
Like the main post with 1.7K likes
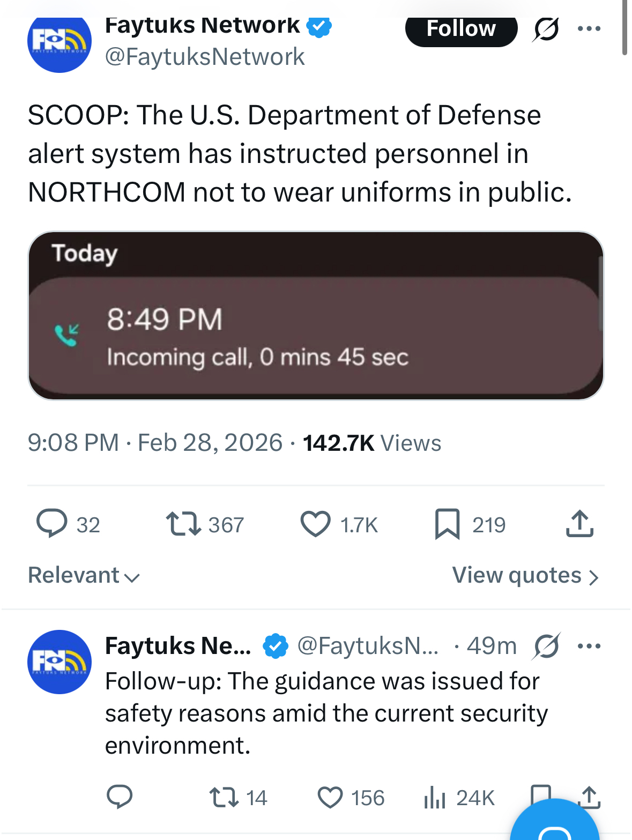pyautogui.click(x=315, y=524)
